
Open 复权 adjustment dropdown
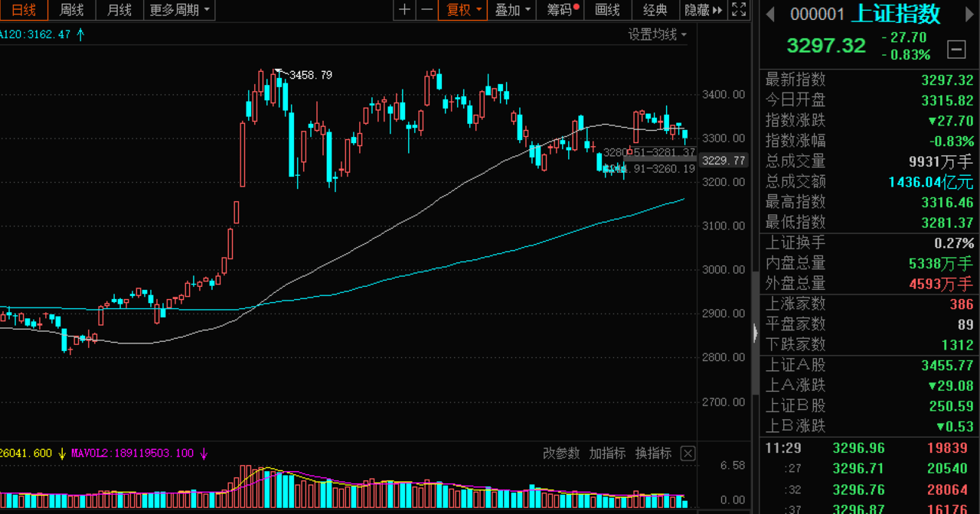point(463,10)
